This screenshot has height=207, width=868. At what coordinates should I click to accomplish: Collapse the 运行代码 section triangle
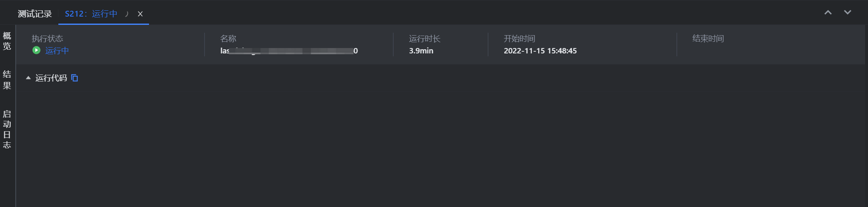point(28,78)
